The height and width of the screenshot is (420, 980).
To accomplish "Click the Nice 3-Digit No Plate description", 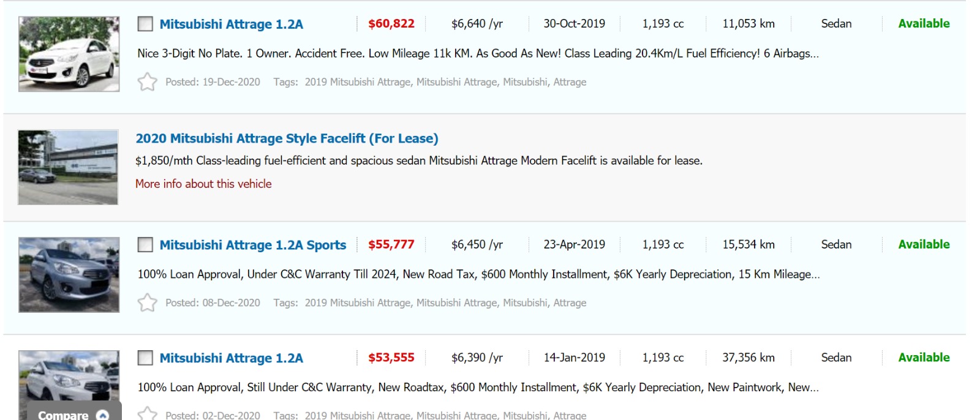I will (478, 53).
